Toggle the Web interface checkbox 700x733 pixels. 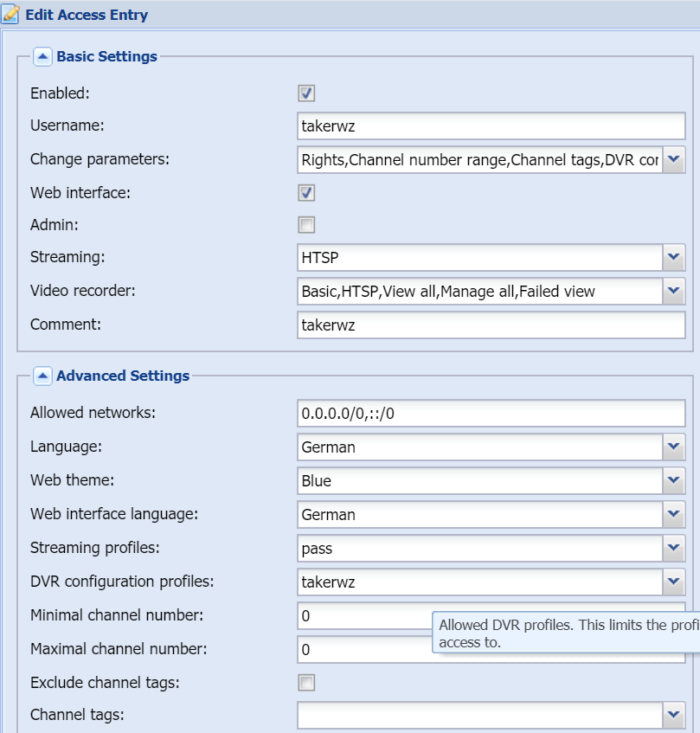coord(306,193)
